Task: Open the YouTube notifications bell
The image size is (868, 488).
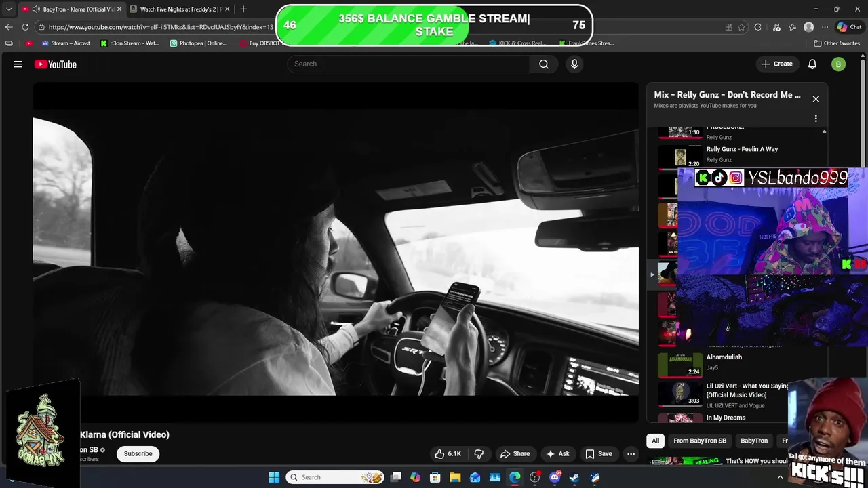Action: (x=812, y=64)
